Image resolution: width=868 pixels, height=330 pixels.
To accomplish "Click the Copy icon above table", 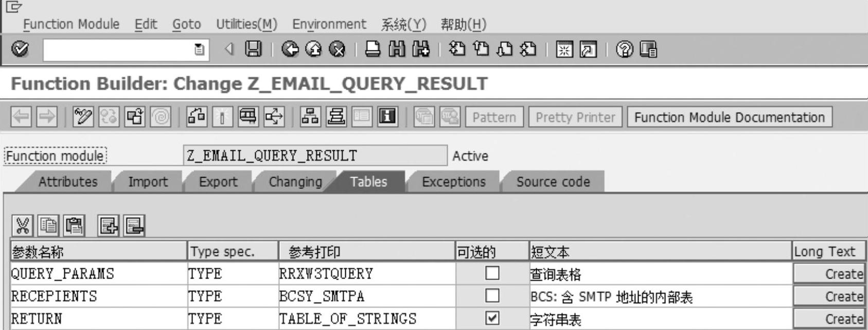I will pos(48,225).
